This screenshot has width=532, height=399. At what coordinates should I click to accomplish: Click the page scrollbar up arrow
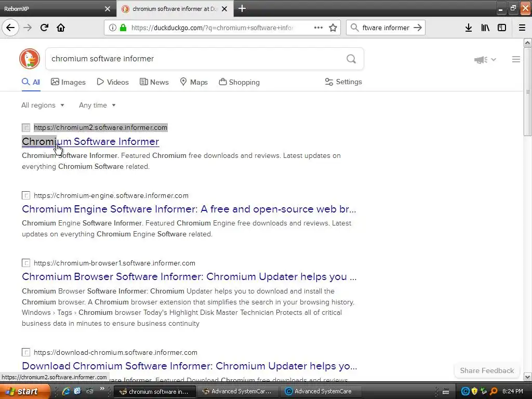point(527,43)
